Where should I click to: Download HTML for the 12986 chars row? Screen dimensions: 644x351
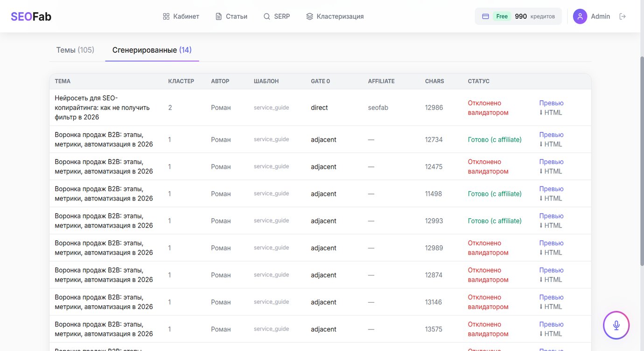[551, 112]
